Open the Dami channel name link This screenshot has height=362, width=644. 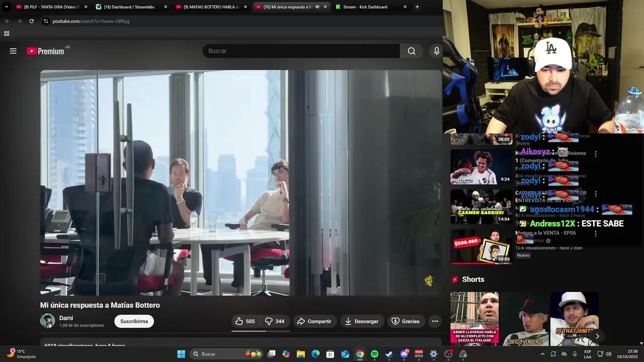(x=66, y=318)
